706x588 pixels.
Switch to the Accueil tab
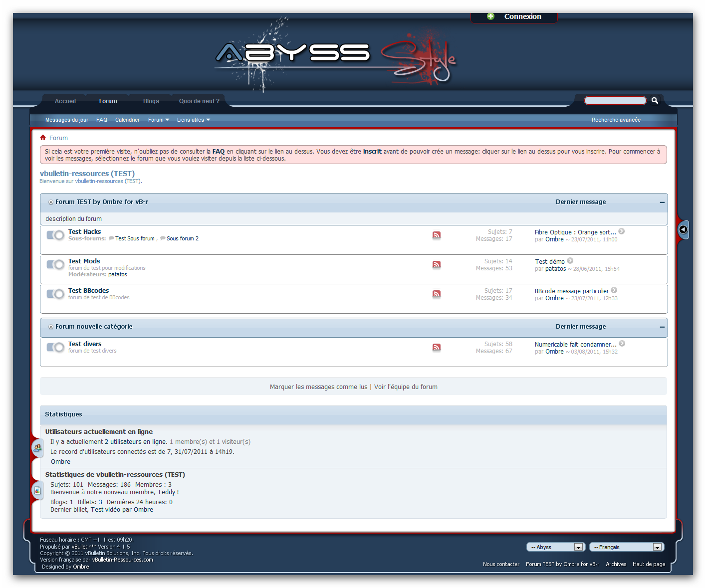pyautogui.click(x=65, y=101)
